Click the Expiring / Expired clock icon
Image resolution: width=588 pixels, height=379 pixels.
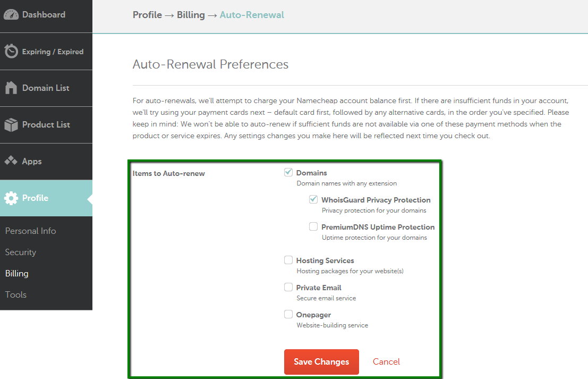point(11,51)
